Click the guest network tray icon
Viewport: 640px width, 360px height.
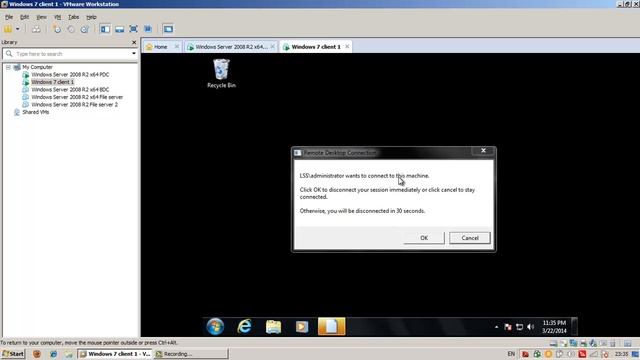coord(519,327)
